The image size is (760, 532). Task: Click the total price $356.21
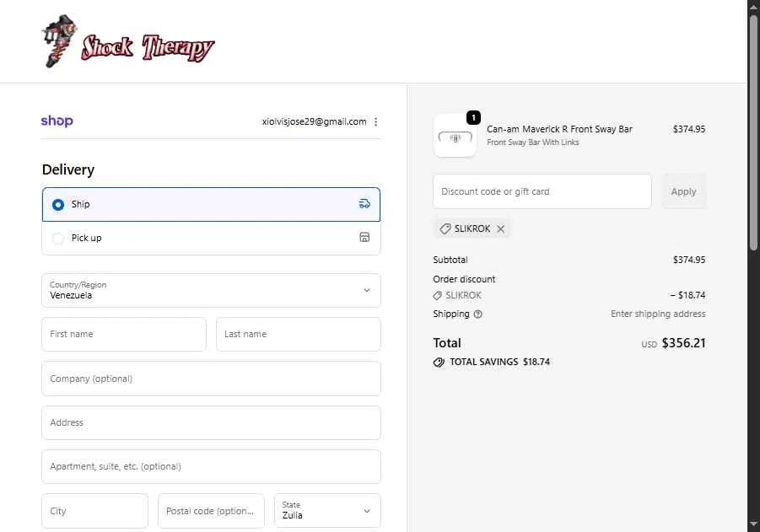click(684, 343)
